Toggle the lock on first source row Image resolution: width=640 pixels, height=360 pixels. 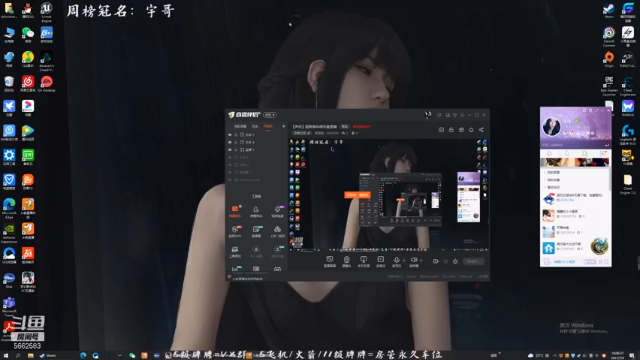click(x=236, y=135)
